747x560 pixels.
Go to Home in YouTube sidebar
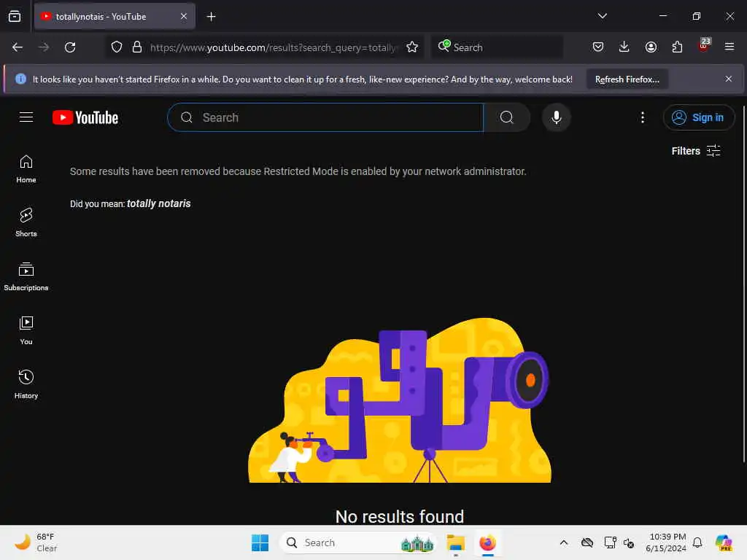(x=26, y=169)
